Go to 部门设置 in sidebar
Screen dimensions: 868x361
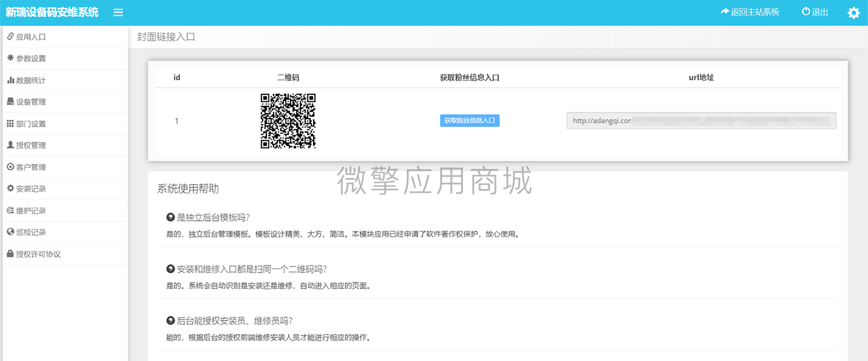click(x=65, y=124)
